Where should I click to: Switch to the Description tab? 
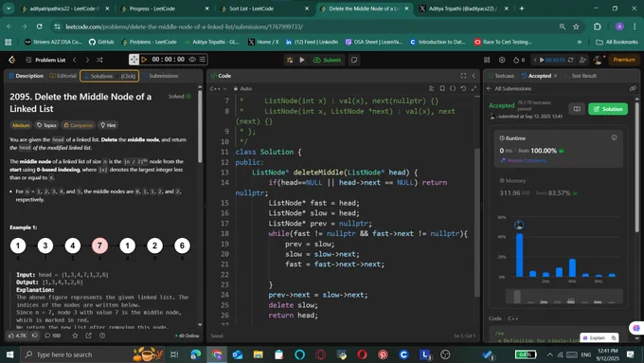pyautogui.click(x=27, y=76)
